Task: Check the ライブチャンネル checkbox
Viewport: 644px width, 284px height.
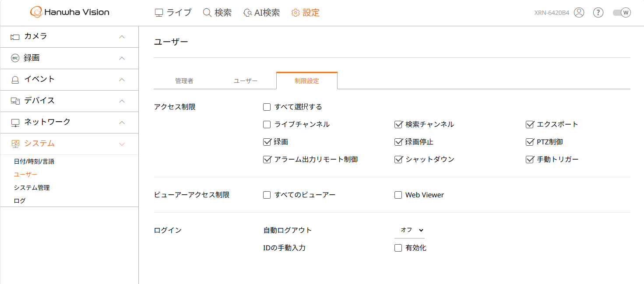Action: 267,125
